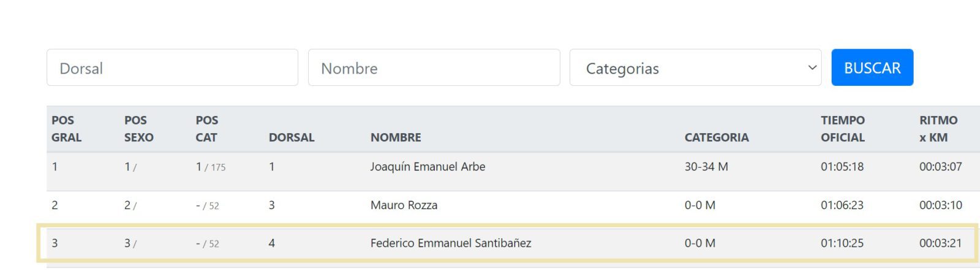Click the POS CAT column header
980x270 pixels.
(x=207, y=129)
